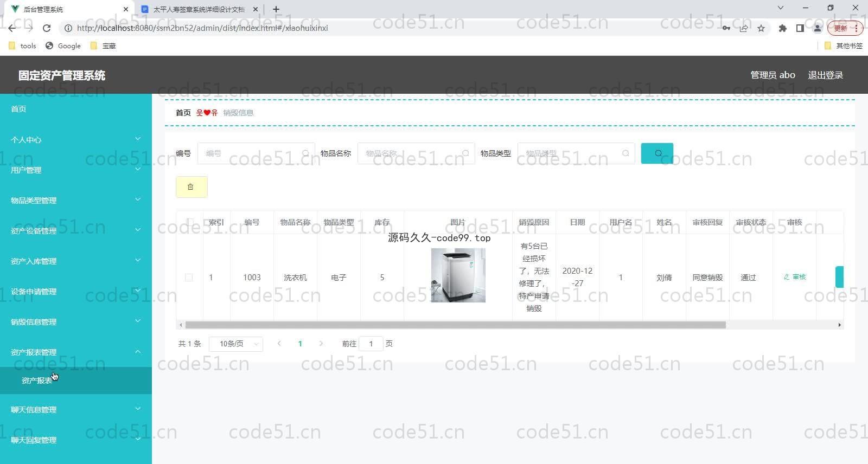Open the browser extensions puzzle icon
This screenshot has width=868, height=464.
pyautogui.click(x=782, y=28)
